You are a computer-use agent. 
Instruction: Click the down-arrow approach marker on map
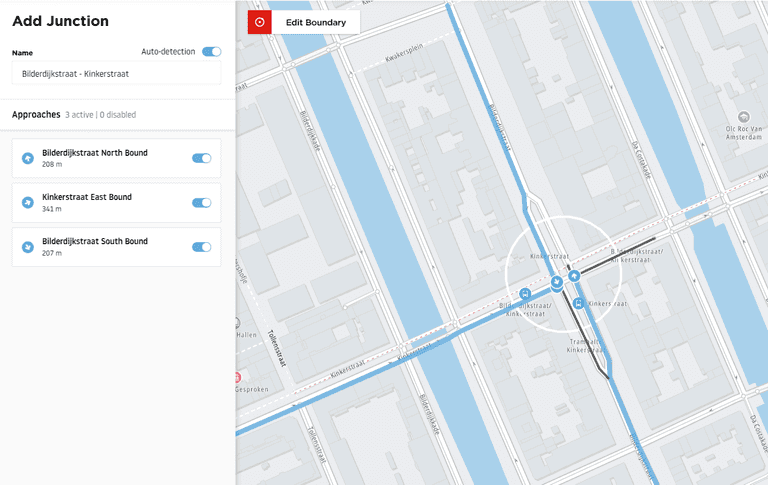556,283
